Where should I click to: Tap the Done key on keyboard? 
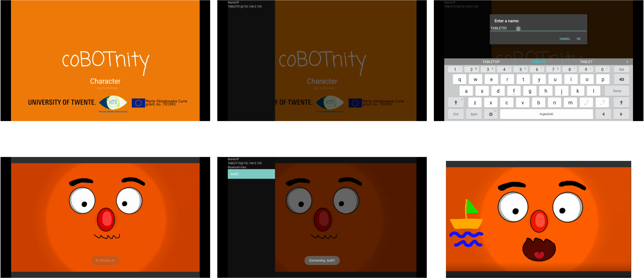617,91
